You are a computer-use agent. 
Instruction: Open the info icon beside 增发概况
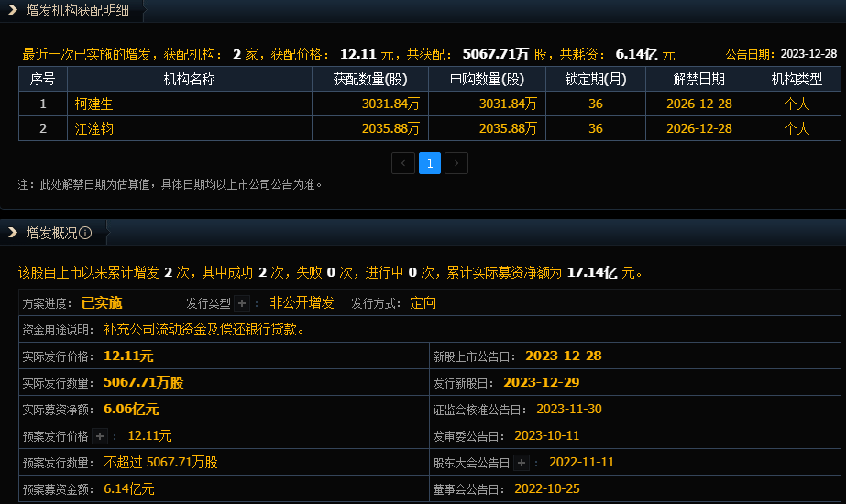click(86, 233)
